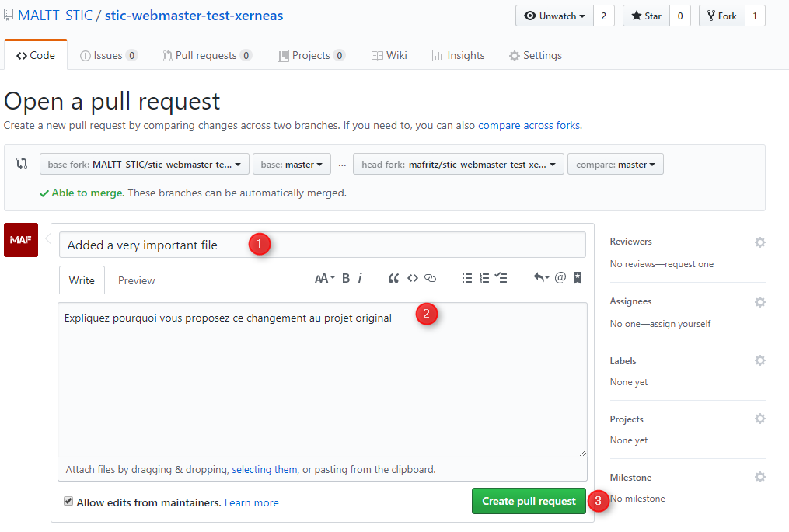Add a link with the chain icon

[x=430, y=278]
